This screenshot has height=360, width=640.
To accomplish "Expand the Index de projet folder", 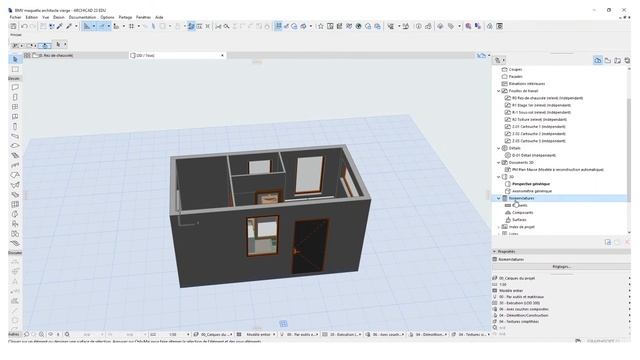I will [x=499, y=227].
